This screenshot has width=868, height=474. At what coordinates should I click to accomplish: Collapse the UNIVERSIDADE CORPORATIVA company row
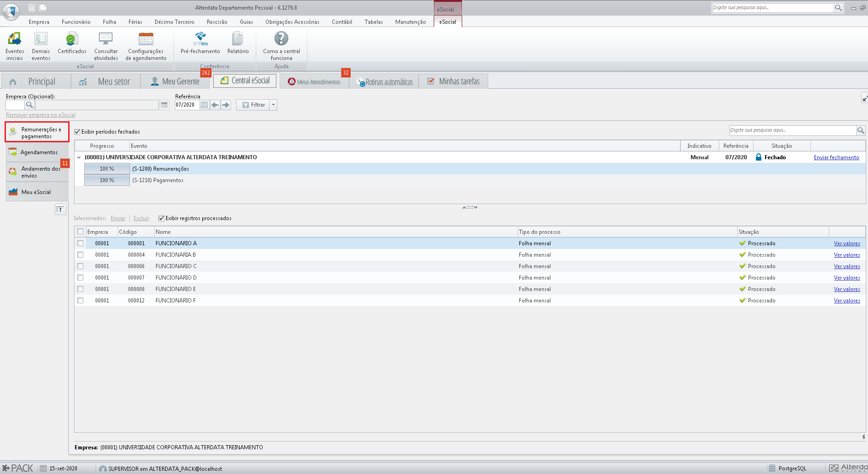(x=79, y=157)
